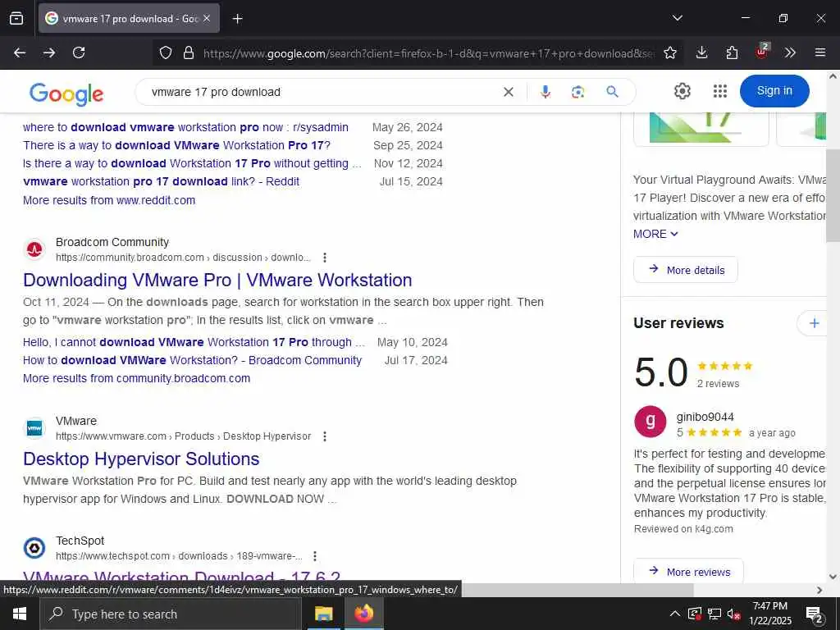Open 'Is there a way to download Workstation 17 Pro' link
Viewport: 840px width, 630px height.
(x=192, y=163)
